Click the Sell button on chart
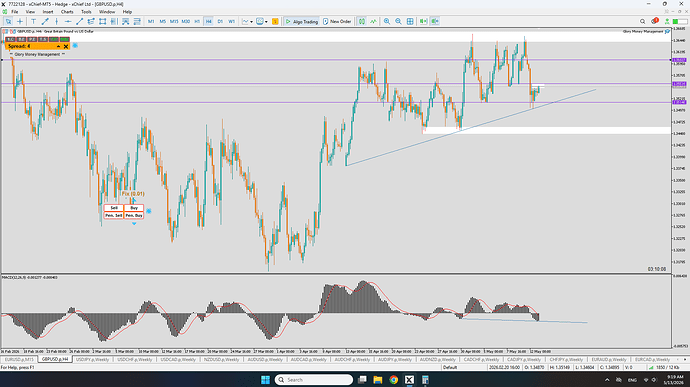This screenshot has width=690, height=387. (x=114, y=208)
